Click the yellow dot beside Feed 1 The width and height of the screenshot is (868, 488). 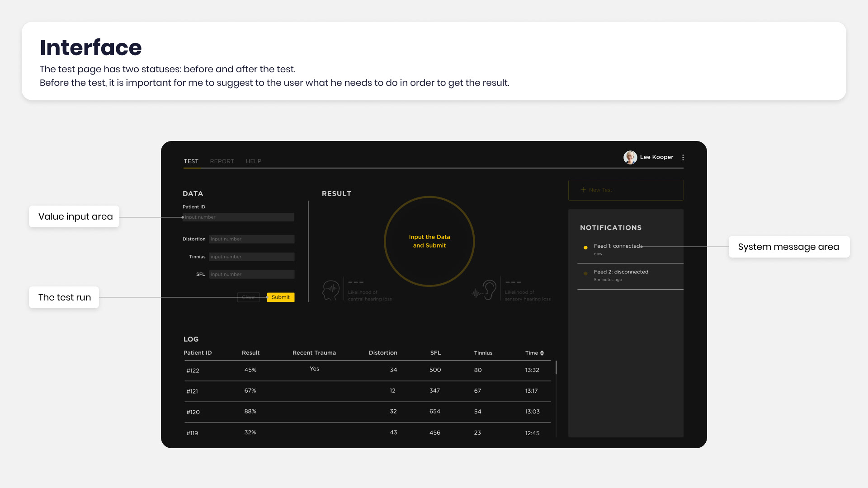tap(585, 248)
